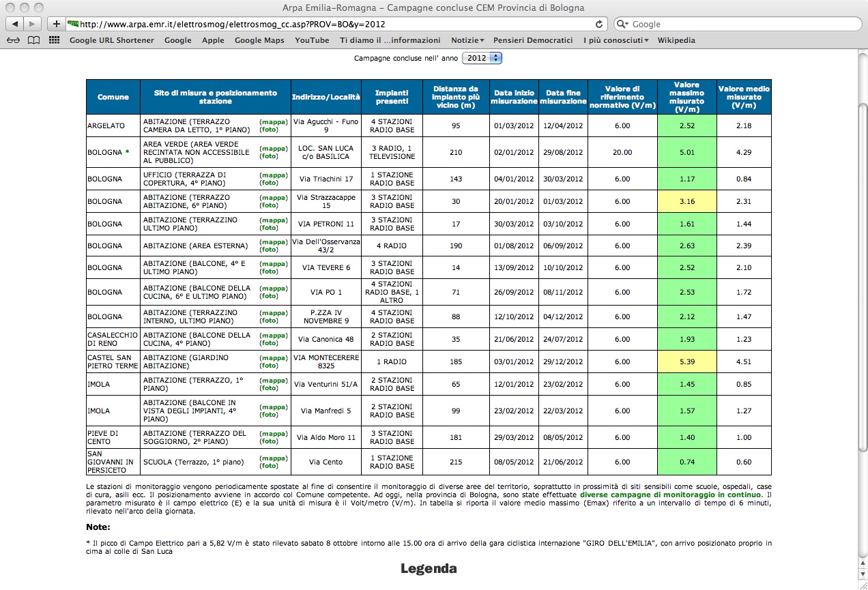Image resolution: width=868 pixels, height=590 pixels.
Task: Open mappa link for Via Venturini 51/A row
Action: click(274, 380)
